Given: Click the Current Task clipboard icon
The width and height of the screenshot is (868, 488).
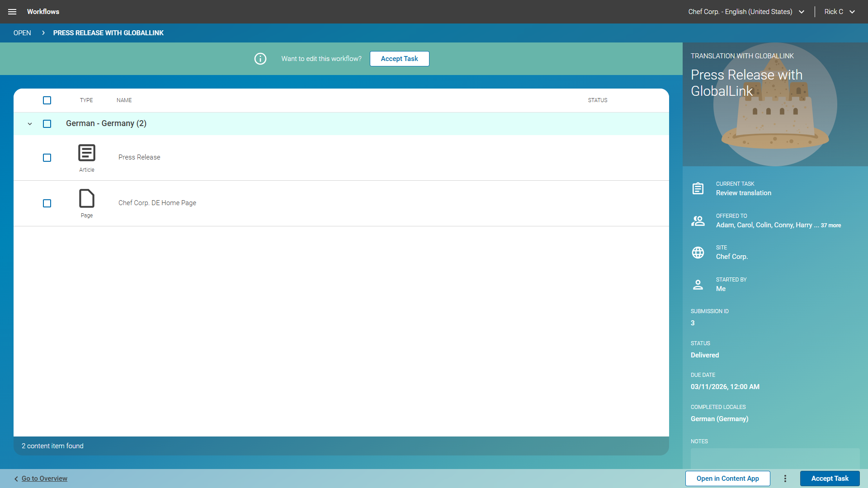Looking at the screenshot, I should tap(698, 188).
